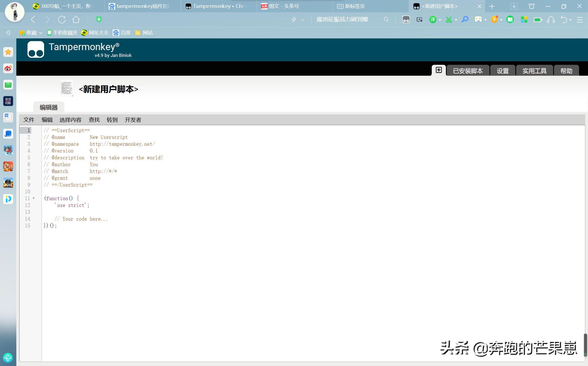
Task: Select the scissors screenshot tool
Action: tap(449, 20)
